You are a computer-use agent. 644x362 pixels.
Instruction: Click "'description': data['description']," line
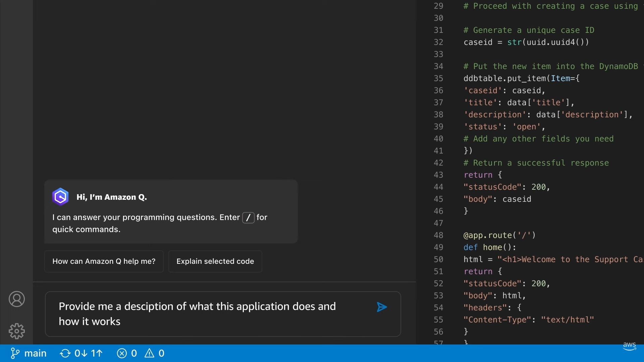pos(548,115)
